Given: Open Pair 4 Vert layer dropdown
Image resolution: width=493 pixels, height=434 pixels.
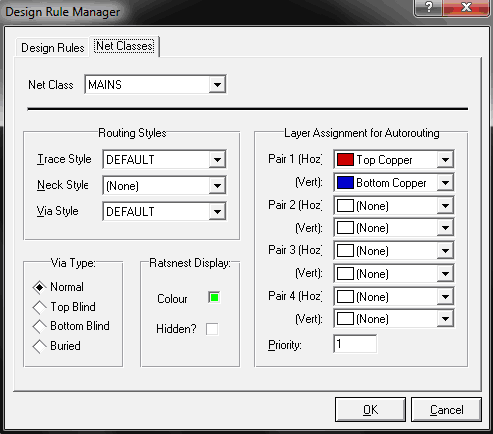Looking at the screenshot, I should 445,319.
